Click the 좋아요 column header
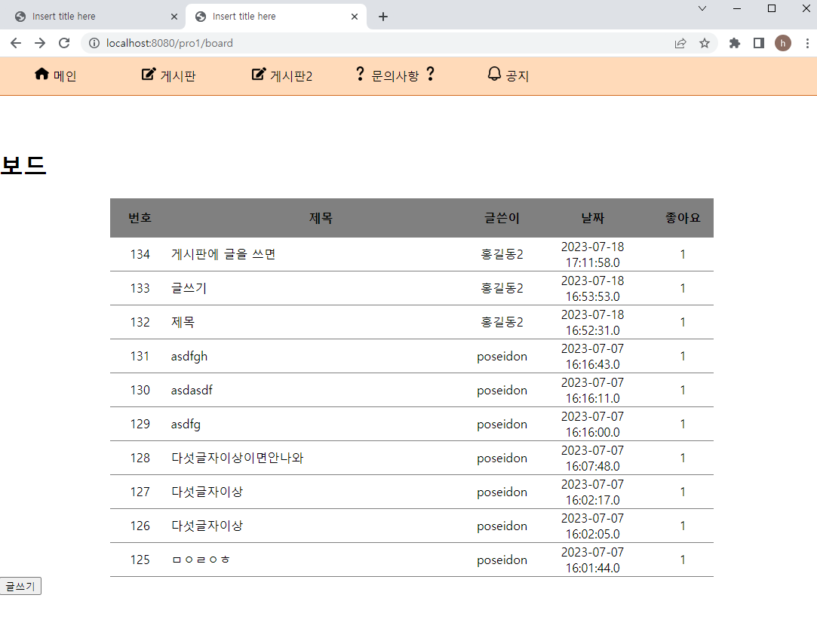Image resolution: width=817 pixels, height=644 pixels. coord(683,218)
